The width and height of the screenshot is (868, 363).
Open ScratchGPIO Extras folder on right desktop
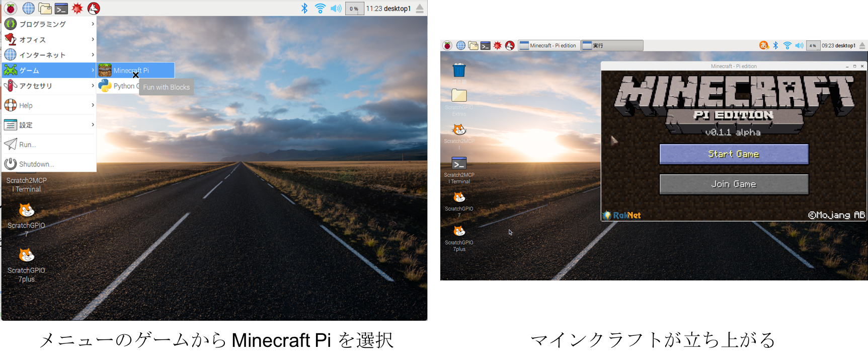pyautogui.click(x=459, y=96)
